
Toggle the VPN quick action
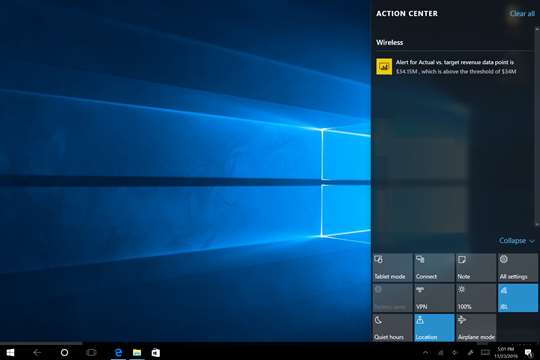434,298
